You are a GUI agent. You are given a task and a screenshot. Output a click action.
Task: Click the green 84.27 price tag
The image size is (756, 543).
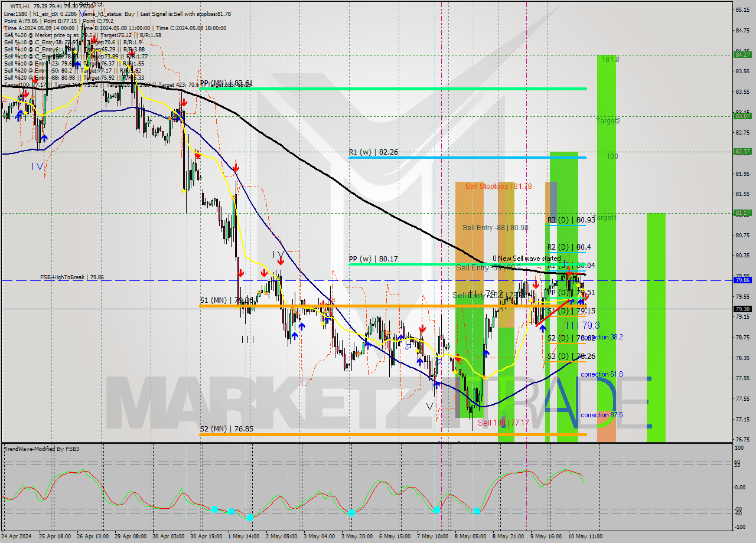point(742,54)
